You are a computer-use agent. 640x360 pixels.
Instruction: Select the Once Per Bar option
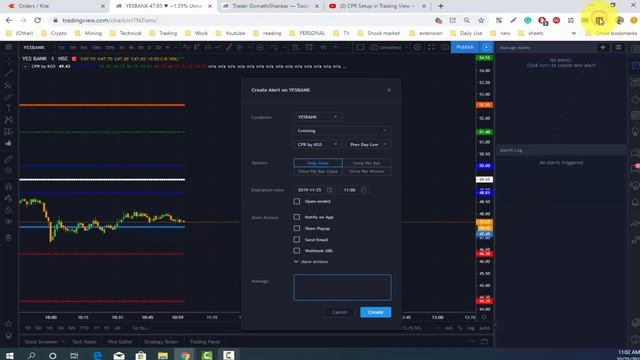click(367, 163)
